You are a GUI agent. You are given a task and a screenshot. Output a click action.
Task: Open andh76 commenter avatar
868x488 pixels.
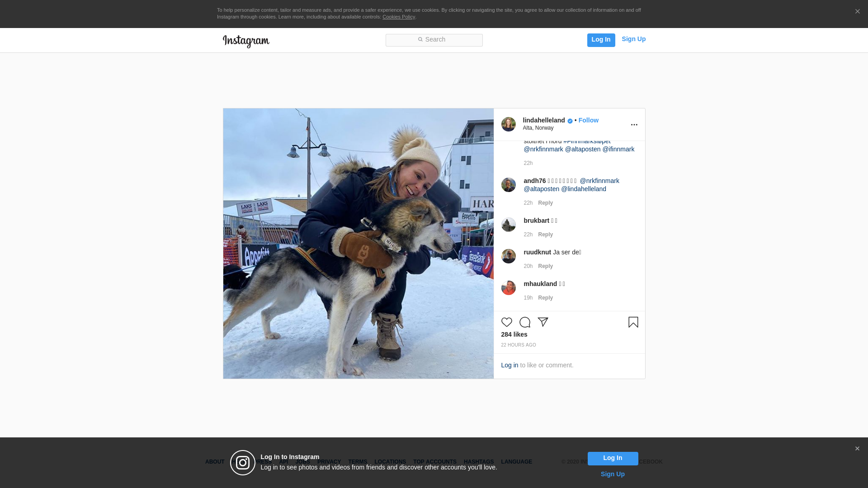[x=508, y=185]
